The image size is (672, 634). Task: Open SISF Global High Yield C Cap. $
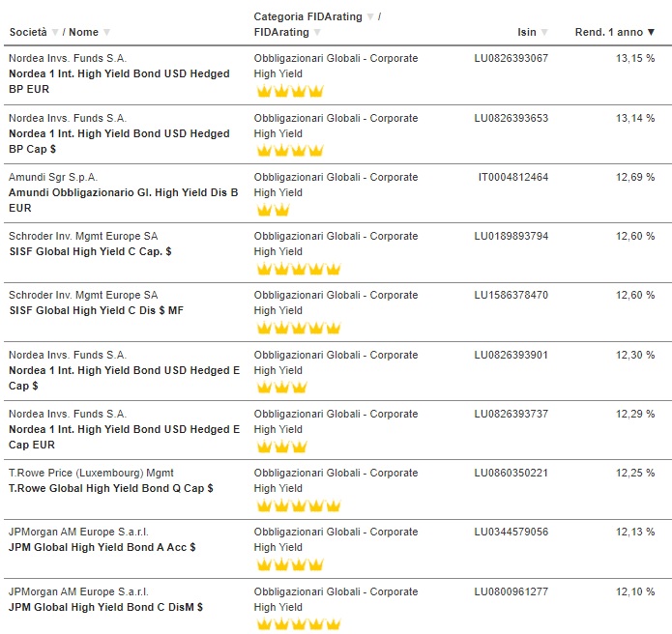[91, 251]
